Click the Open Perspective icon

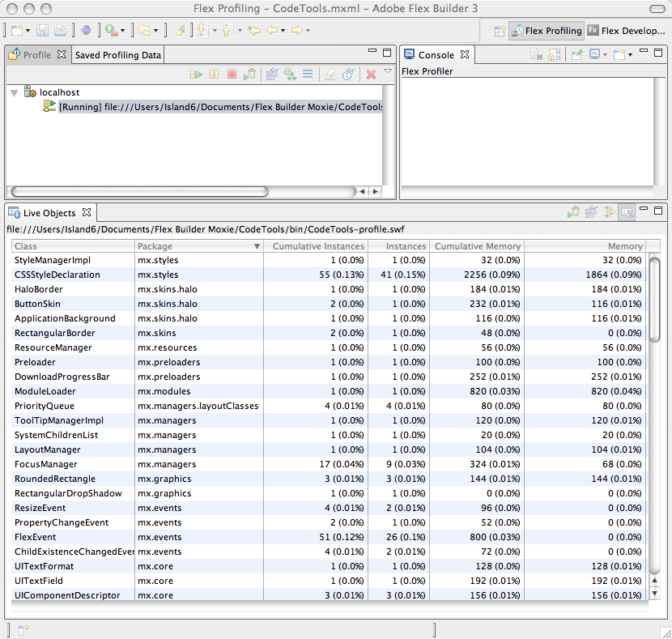coord(500,31)
